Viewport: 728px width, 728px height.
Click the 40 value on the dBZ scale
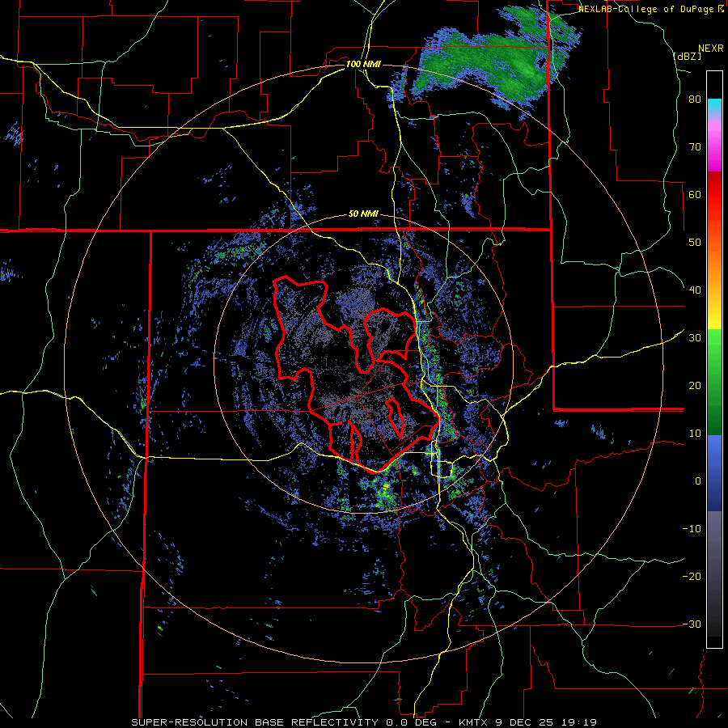(x=695, y=290)
